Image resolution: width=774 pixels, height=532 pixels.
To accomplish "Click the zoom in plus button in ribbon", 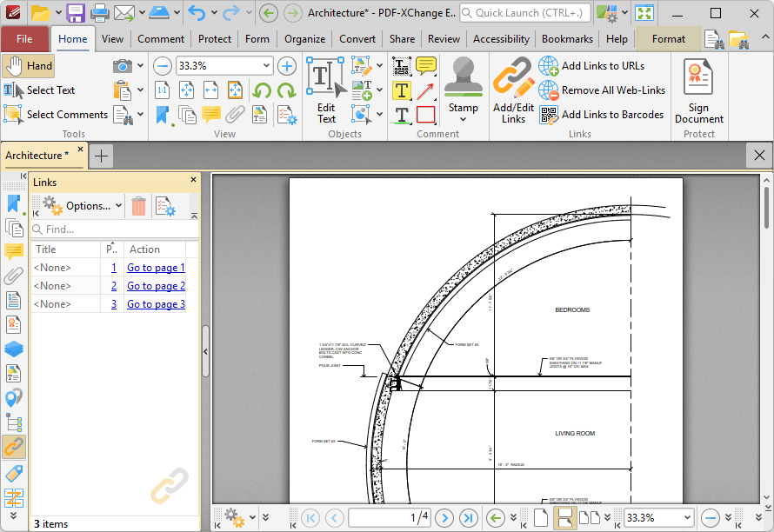I will (287, 66).
